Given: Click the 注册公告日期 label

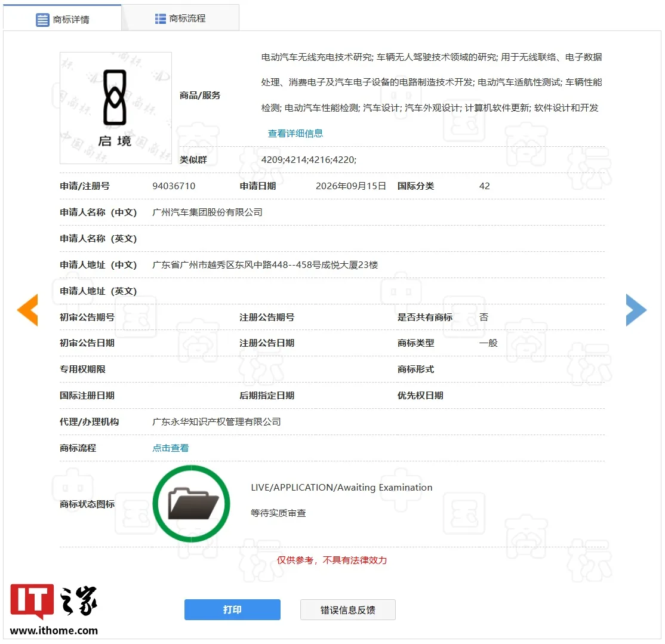Looking at the screenshot, I should coord(267,343).
